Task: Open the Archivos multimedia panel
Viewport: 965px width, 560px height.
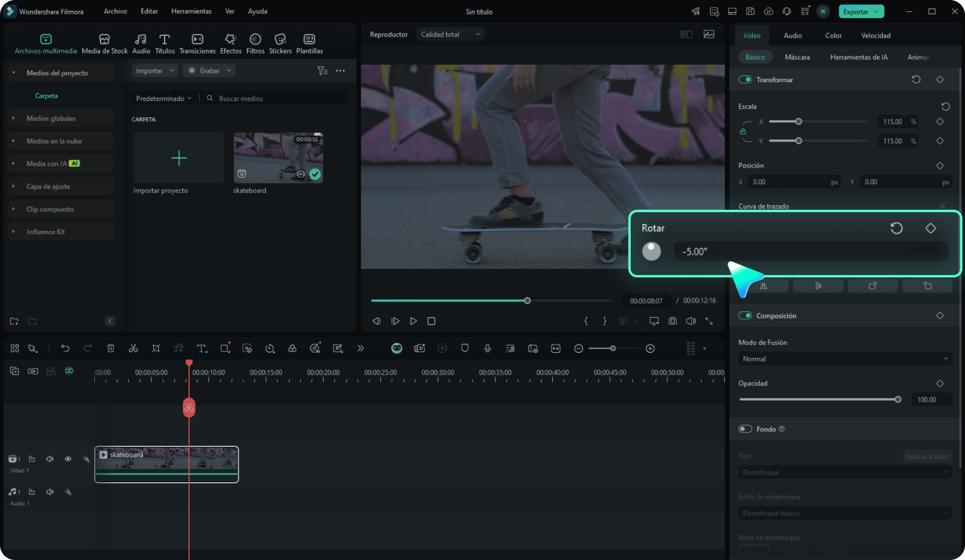Action: coord(45,44)
